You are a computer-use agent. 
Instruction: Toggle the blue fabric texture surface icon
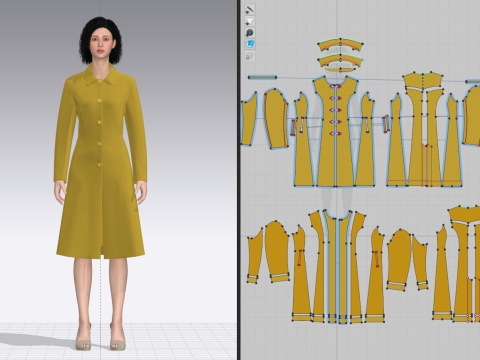point(250,44)
